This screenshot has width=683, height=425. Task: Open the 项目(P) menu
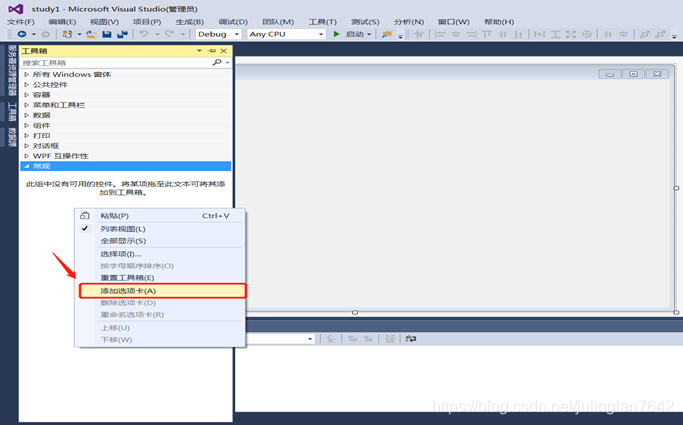click(x=147, y=21)
